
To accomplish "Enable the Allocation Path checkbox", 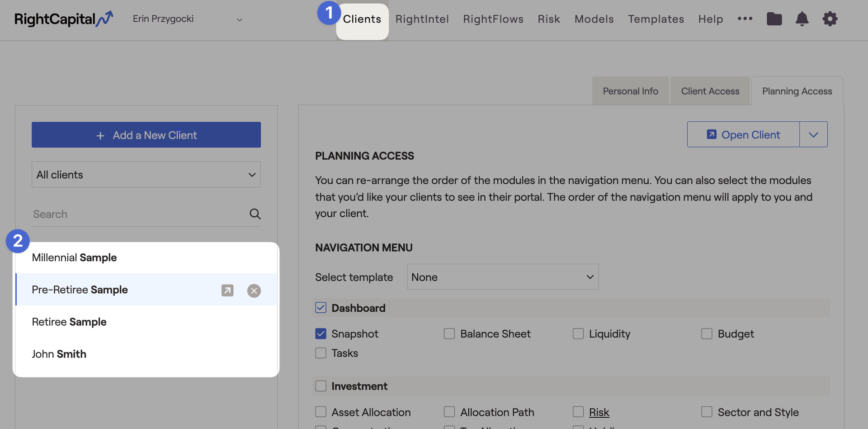I will [449, 412].
